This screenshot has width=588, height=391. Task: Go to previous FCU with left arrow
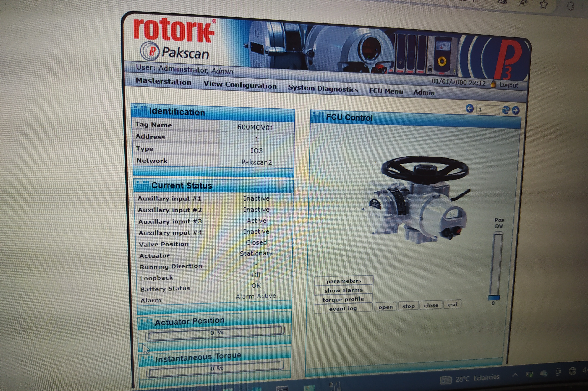point(470,109)
